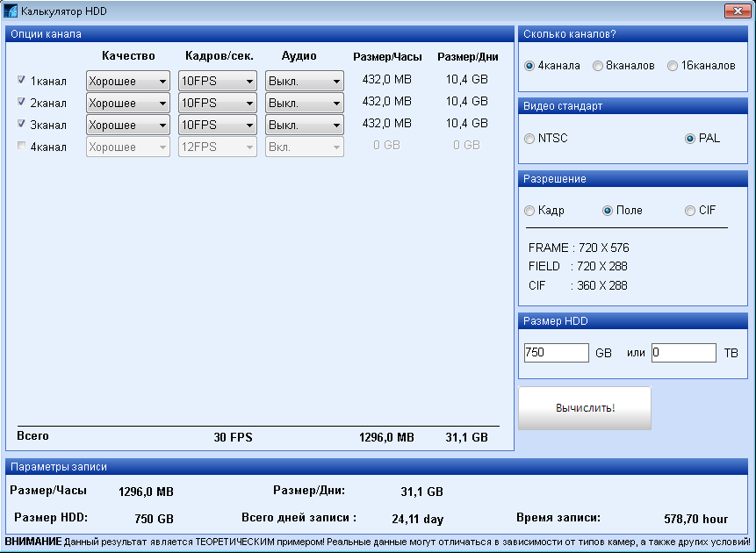Open quality dropdown for 2канал
The height and width of the screenshot is (553, 756).
coord(128,103)
